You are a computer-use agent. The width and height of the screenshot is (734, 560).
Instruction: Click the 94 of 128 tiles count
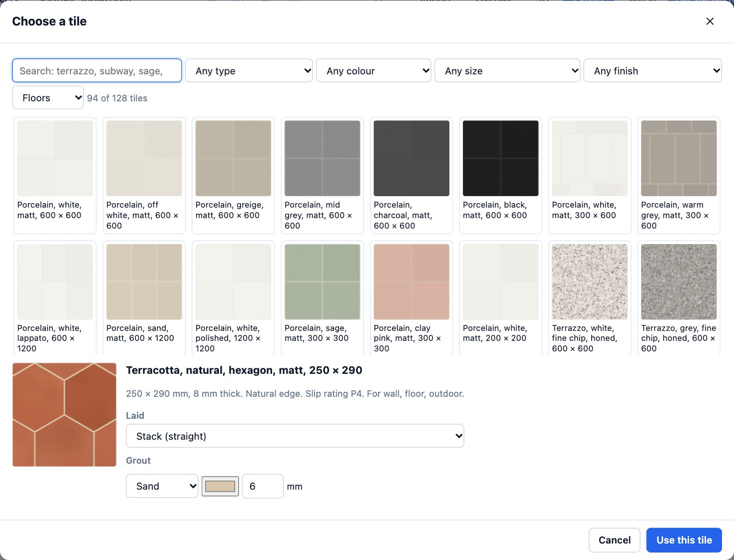click(x=117, y=98)
